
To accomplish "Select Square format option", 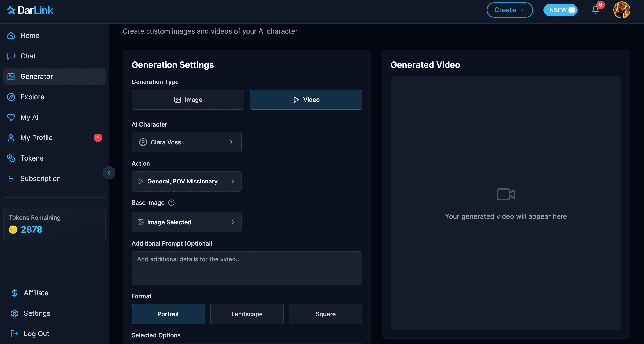I will click(x=325, y=314).
